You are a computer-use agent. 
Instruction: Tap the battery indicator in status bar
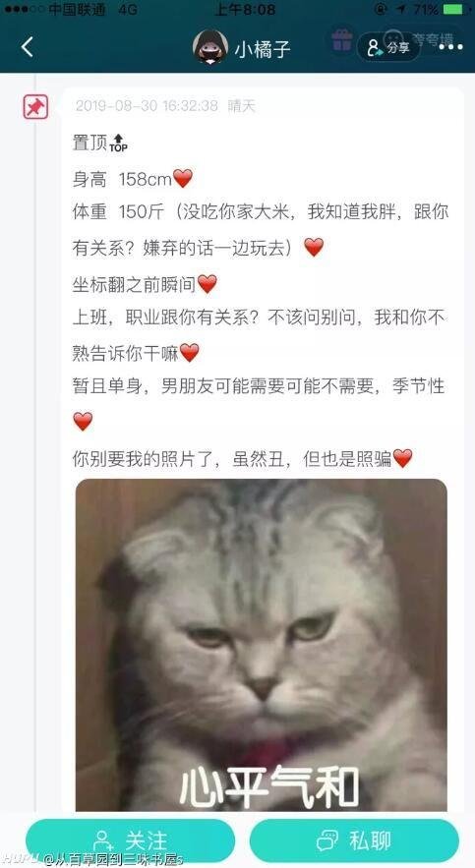tap(452, 9)
